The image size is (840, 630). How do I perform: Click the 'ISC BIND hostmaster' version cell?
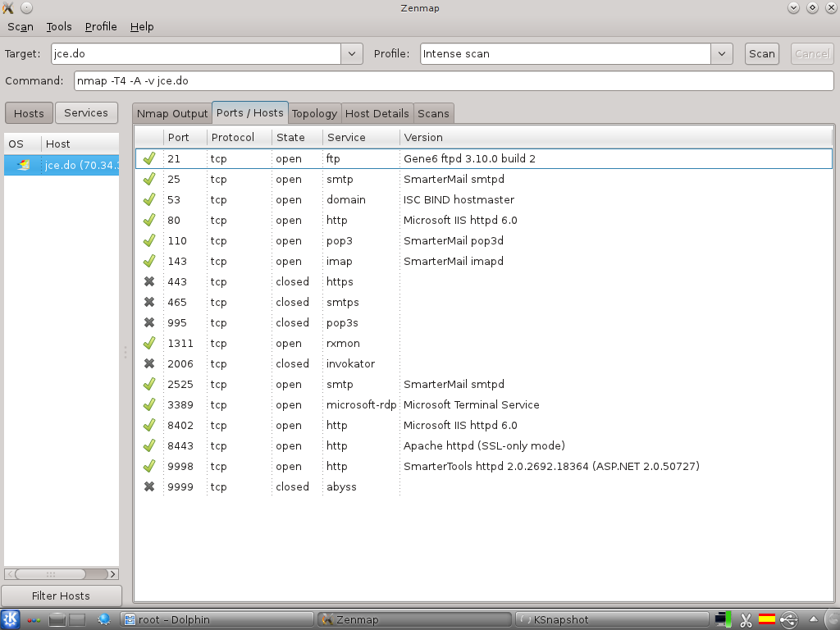(x=459, y=199)
